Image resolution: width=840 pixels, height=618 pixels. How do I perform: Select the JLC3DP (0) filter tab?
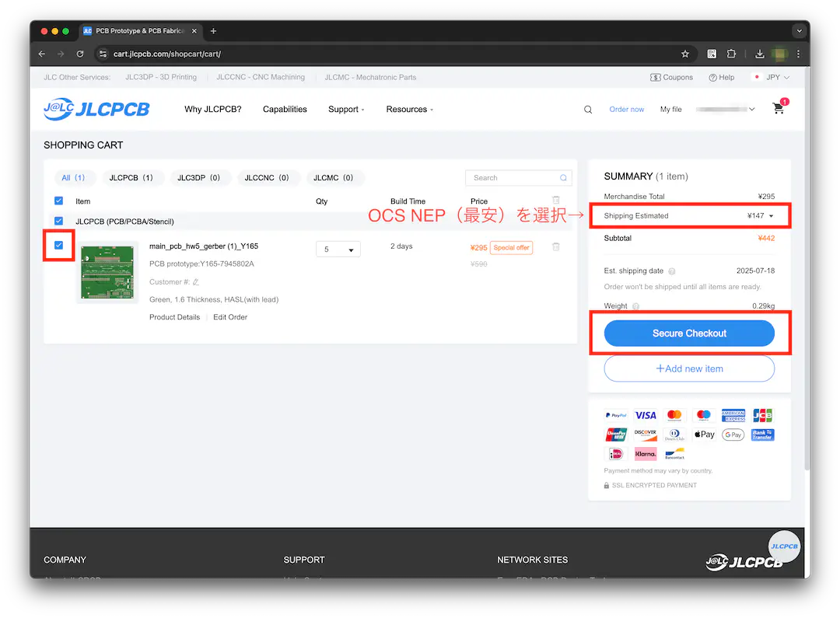(x=199, y=178)
